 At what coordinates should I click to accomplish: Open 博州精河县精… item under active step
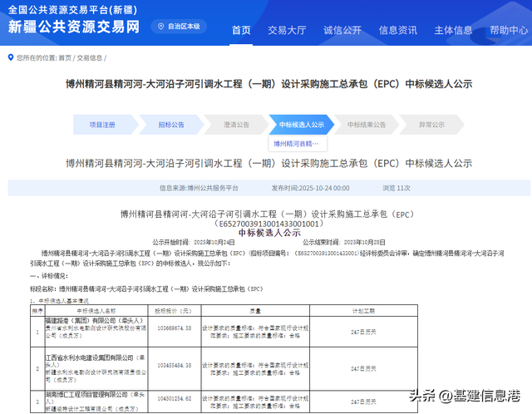(298, 144)
